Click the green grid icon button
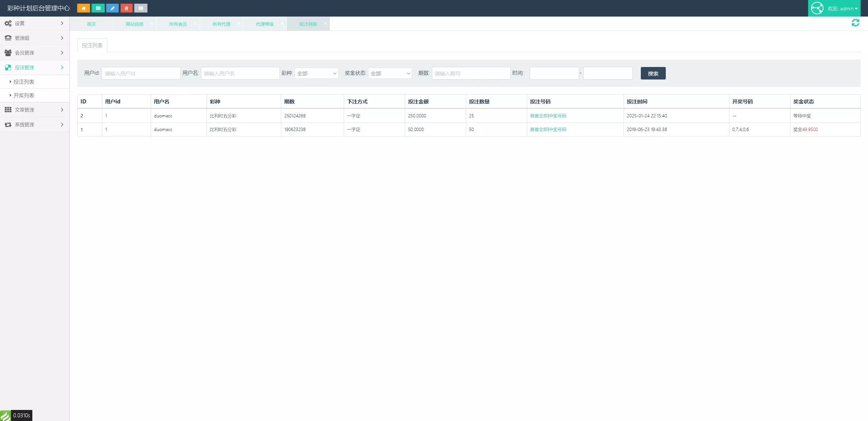Image resolution: width=868 pixels, height=421 pixels. [98, 8]
